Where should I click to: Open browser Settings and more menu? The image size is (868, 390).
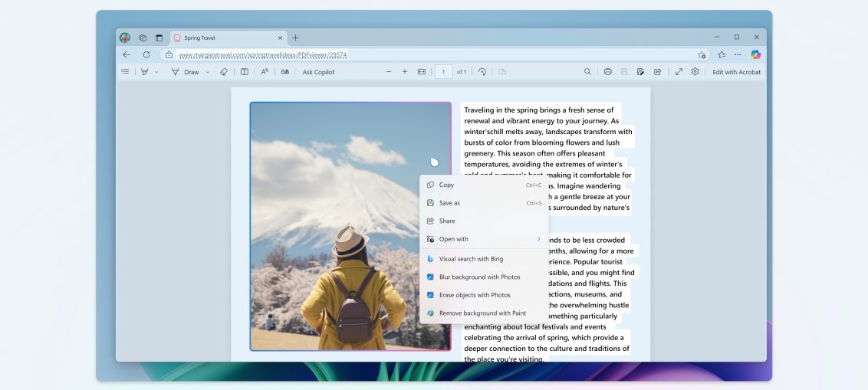[x=738, y=54]
